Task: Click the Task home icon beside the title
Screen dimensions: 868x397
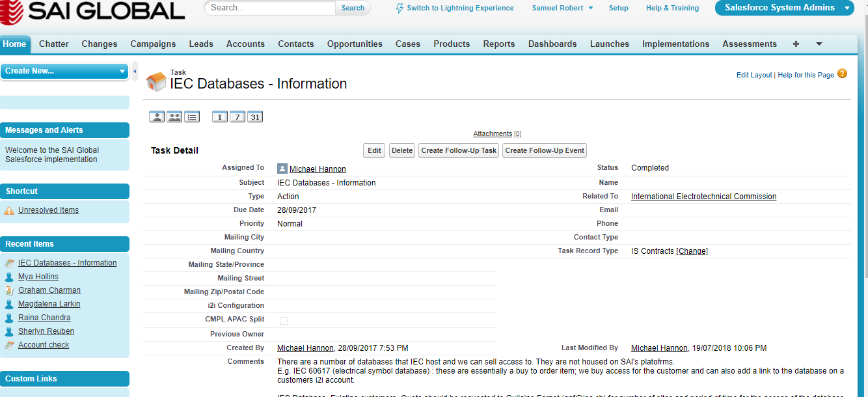Action: [x=156, y=81]
